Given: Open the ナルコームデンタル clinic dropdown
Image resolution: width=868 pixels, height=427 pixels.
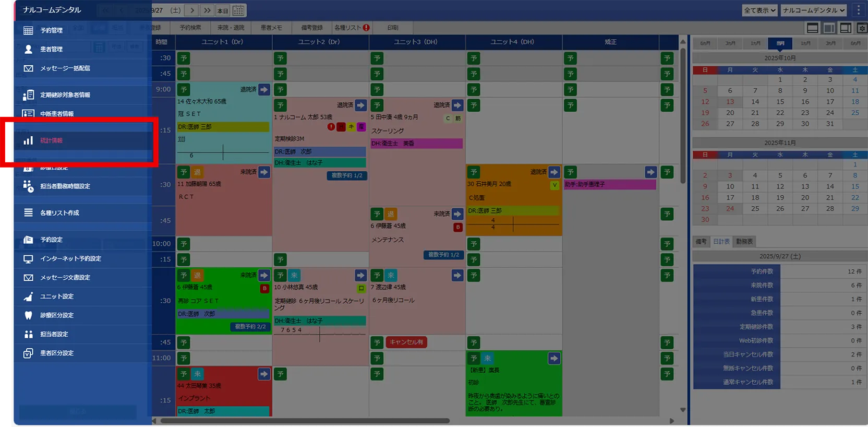Looking at the screenshot, I should [813, 10].
